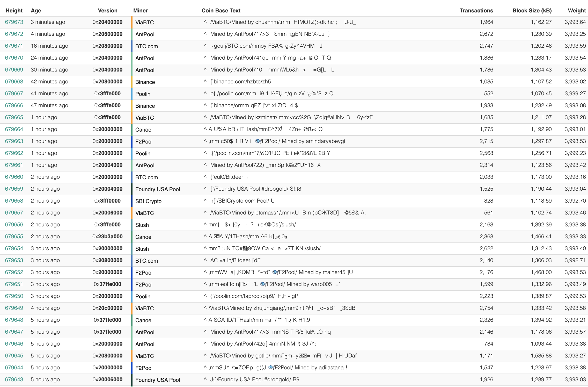Select transactions value 2,754
Screen dimensions: 588x387
point(486,308)
